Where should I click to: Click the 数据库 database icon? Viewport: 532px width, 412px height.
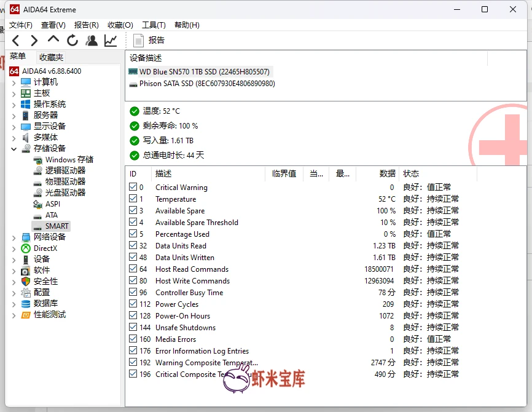[26, 304]
